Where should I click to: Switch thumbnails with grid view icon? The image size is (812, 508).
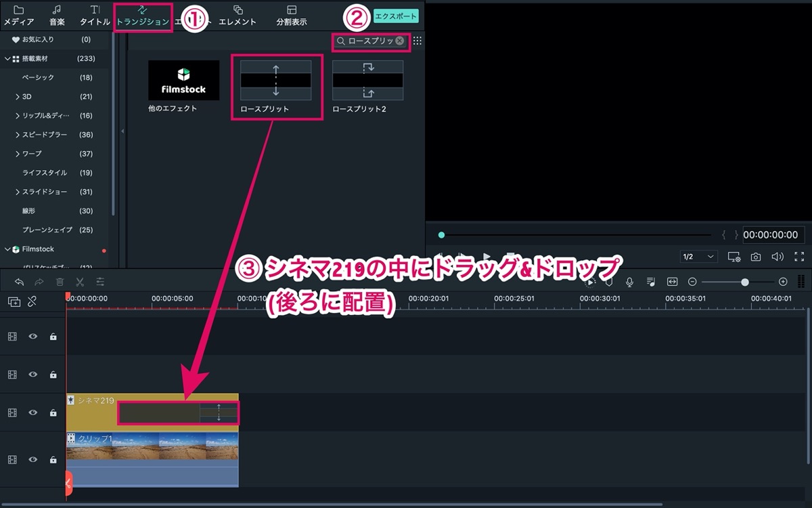click(x=418, y=41)
